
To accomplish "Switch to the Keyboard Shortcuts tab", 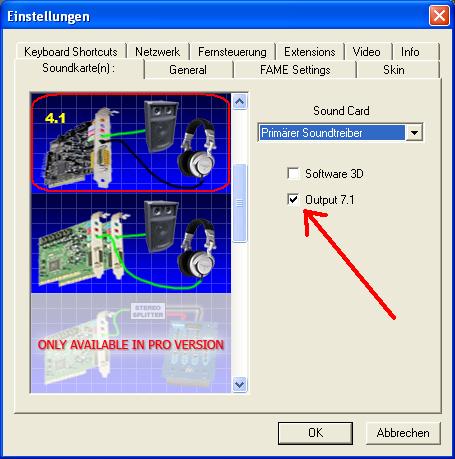I will (x=71, y=52).
